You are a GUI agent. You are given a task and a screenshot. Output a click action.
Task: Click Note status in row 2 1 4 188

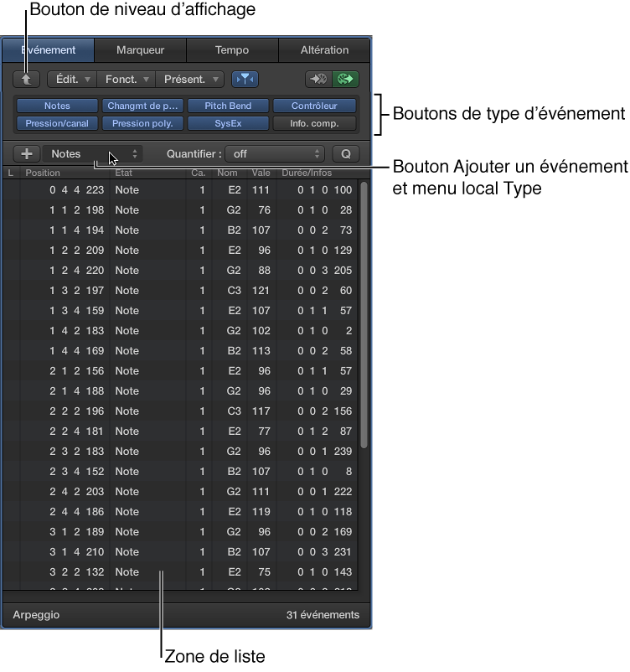127,391
